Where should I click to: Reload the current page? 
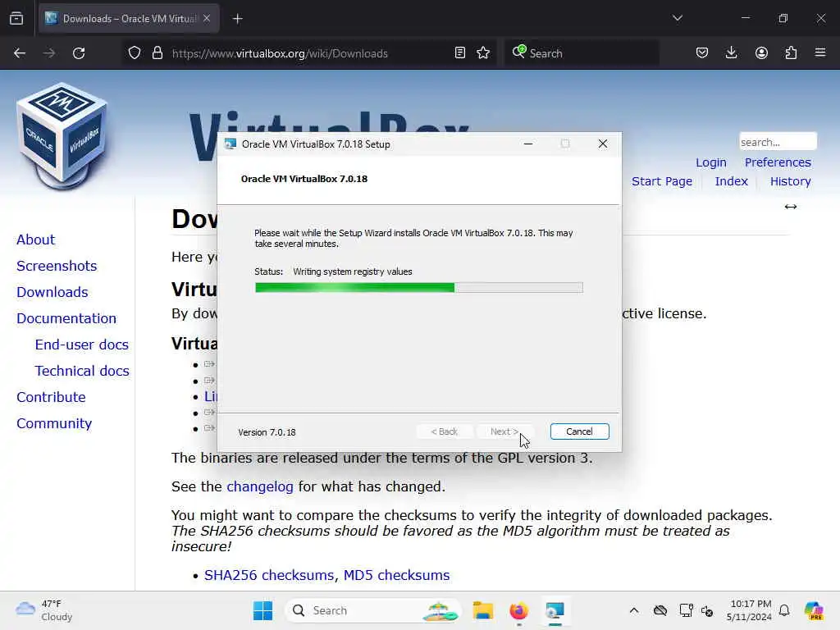(79, 53)
